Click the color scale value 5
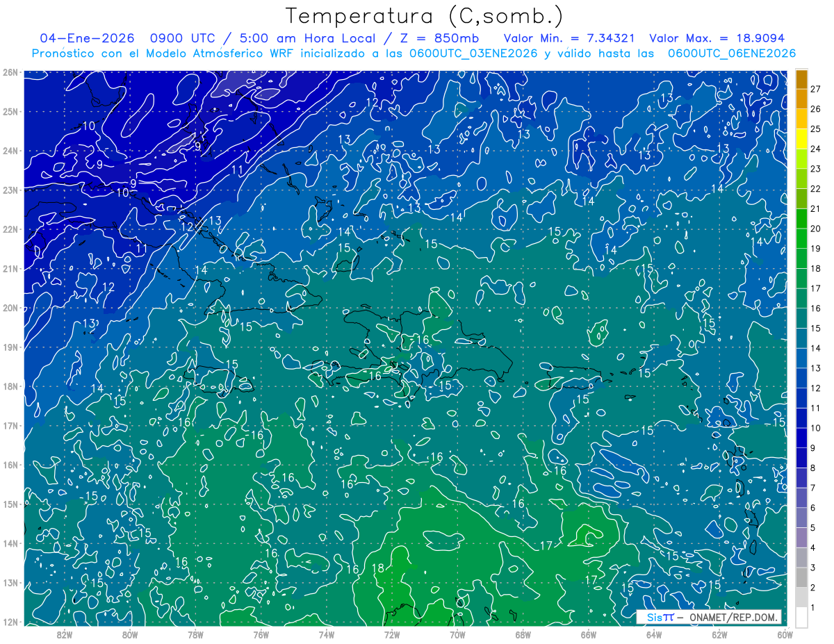Image resolution: width=834 pixels, height=644 pixels. (815, 528)
